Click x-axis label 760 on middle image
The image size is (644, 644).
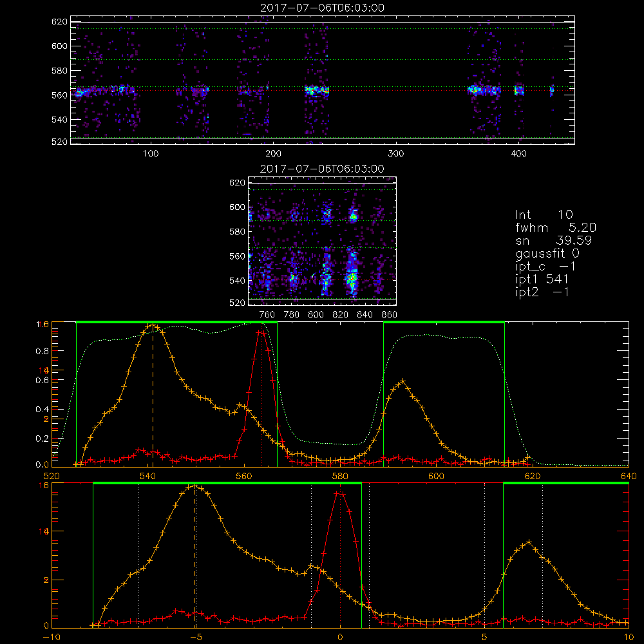click(267, 315)
